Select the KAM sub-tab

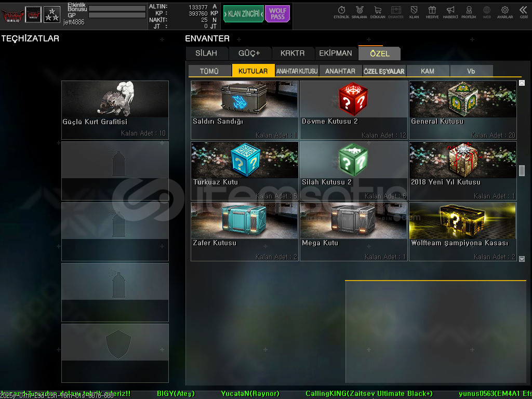pyautogui.click(x=428, y=71)
